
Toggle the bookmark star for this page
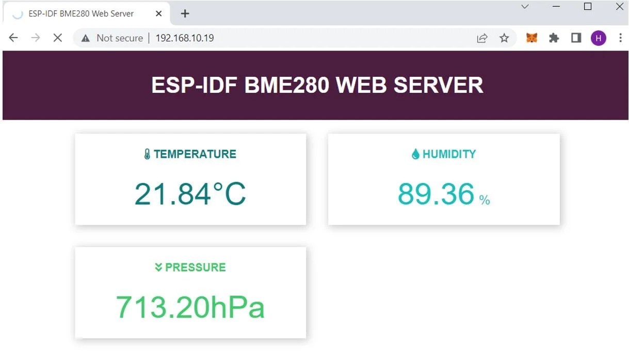click(504, 38)
